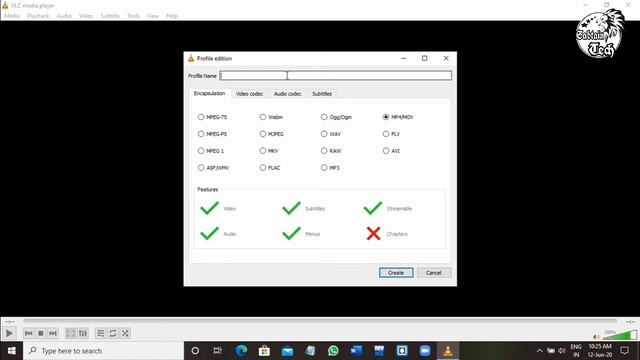
Task: Click the taskbar search box
Action: [x=104, y=351]
